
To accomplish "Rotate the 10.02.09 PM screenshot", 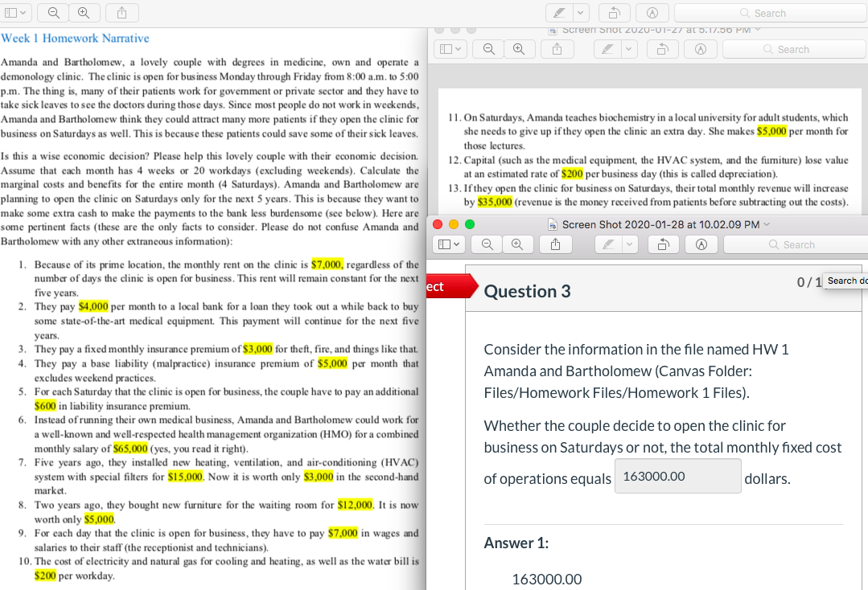I will 663,244.
